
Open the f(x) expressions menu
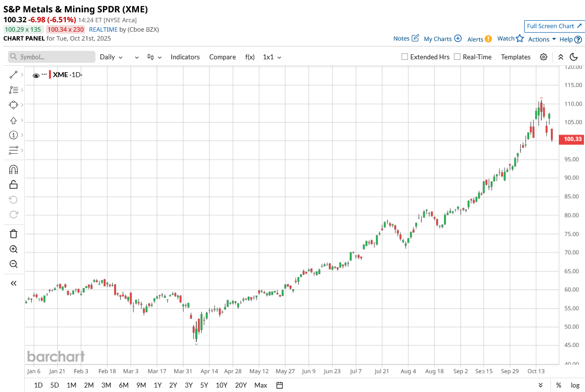(250, 57)
